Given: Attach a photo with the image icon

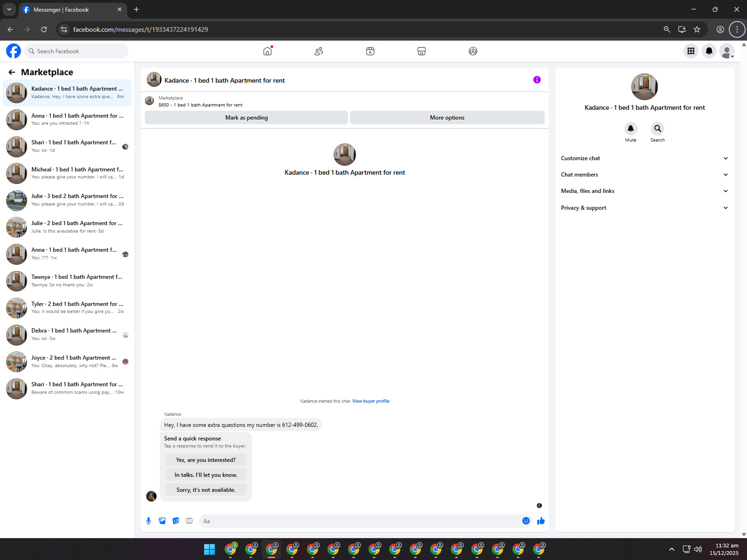Looking at the screenshot, I should [x=162, y=521].
